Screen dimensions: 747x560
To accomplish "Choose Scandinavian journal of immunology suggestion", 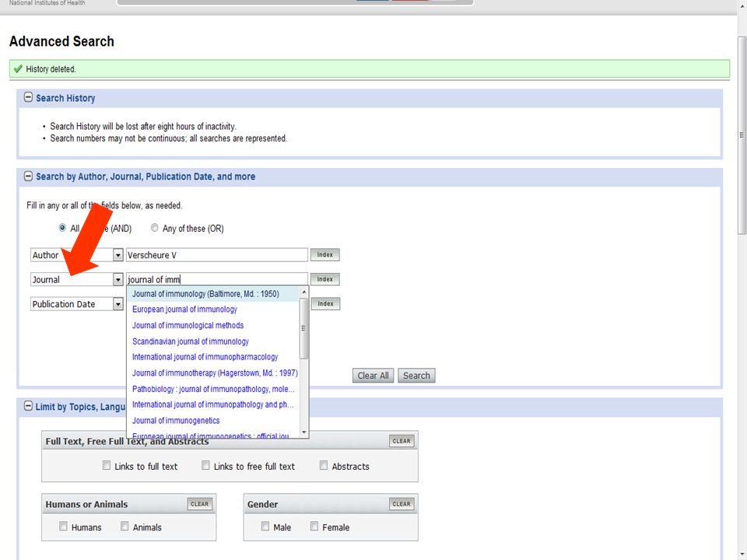I will [x=213, y=341].
